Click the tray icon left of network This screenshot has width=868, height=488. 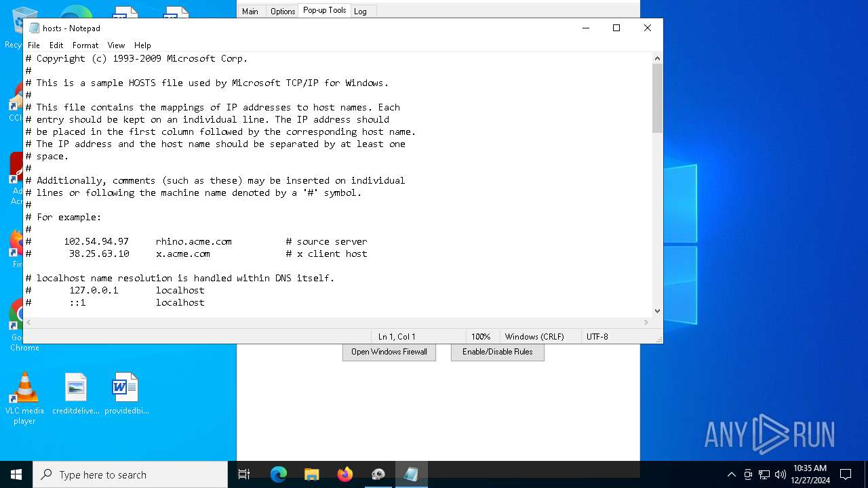[748, 474]
